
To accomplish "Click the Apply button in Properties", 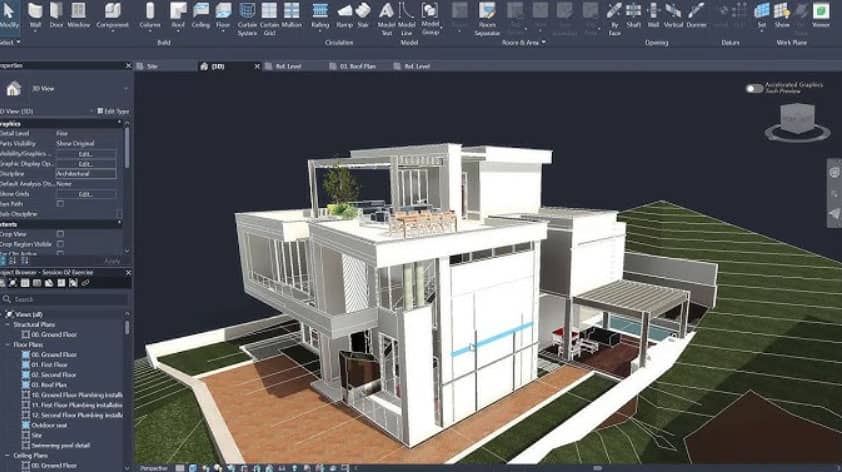I will pos(112,261).
